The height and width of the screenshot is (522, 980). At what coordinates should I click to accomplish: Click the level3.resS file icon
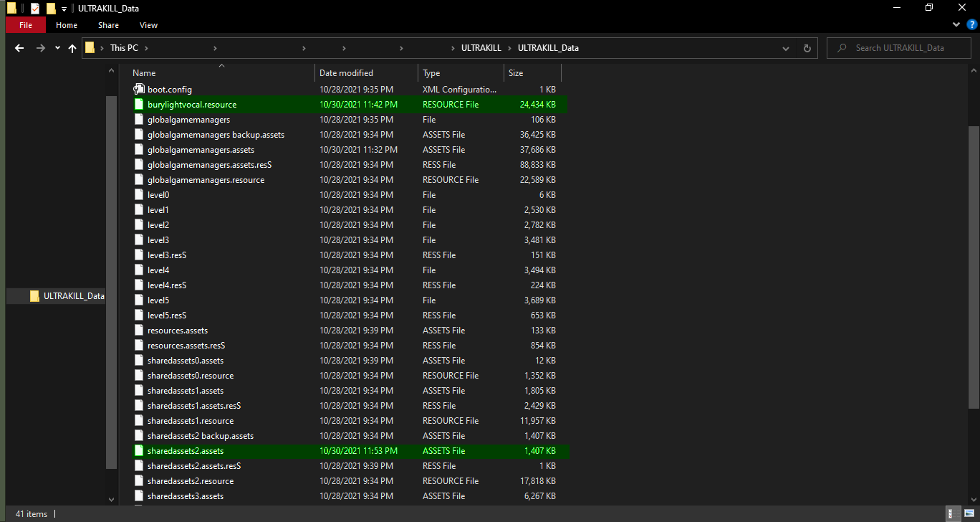click(x=140, y=255)
